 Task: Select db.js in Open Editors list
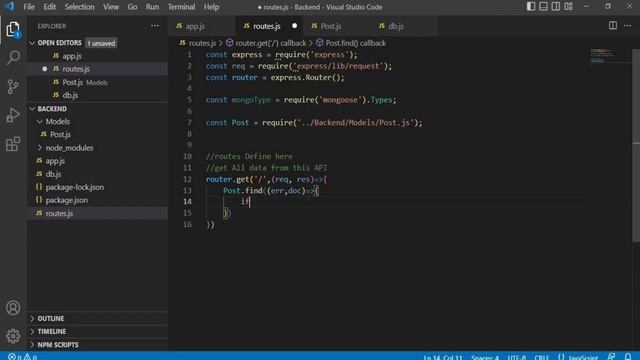tap(98, 95)
